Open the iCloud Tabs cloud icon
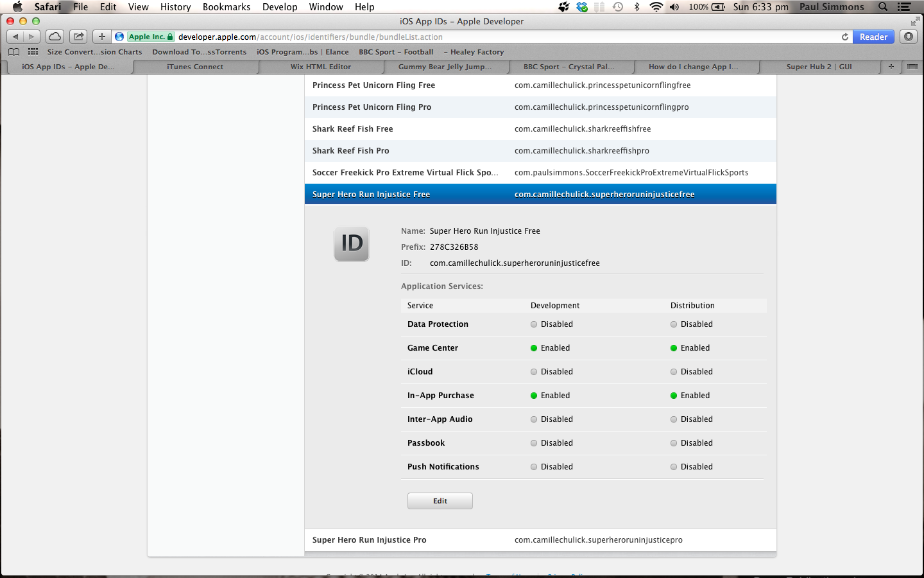924x578 pixels. pos(55,37)
